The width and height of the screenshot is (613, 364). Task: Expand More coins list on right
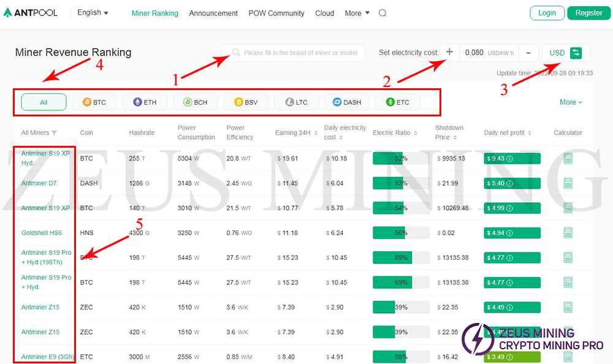(571, 102)
